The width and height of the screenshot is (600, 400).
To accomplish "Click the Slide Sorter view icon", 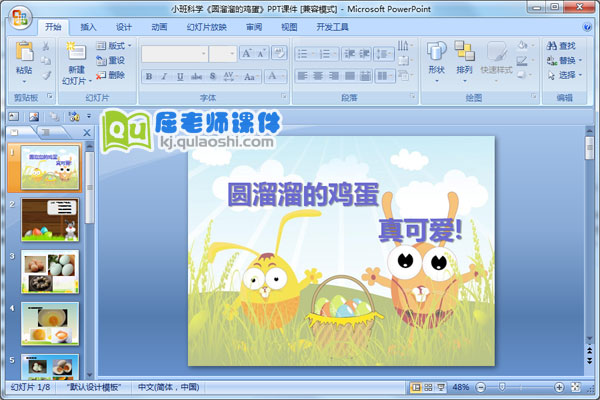I will click(429, 387).
